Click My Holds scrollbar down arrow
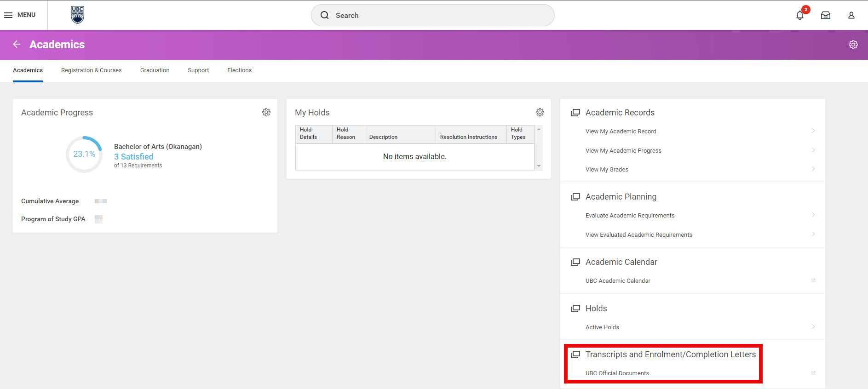868x389 pixels. pyautogui.click(x=539, y=166)
